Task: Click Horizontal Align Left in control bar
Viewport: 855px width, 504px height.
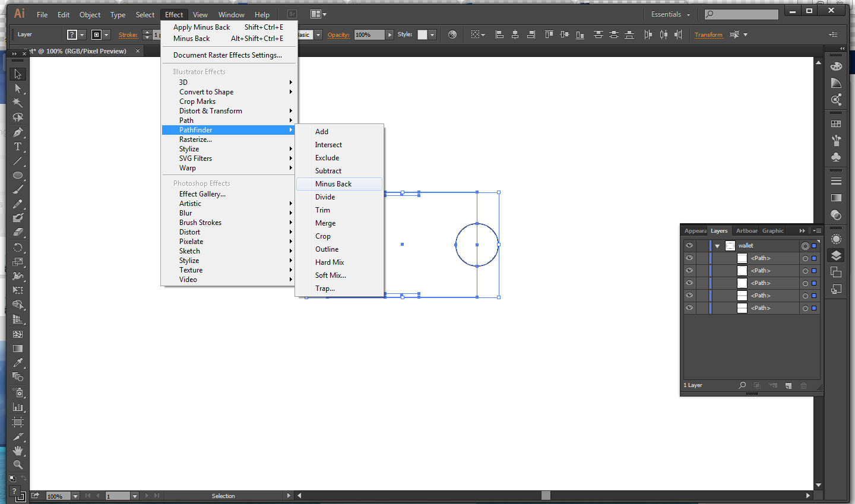Action: click(499, 34)
